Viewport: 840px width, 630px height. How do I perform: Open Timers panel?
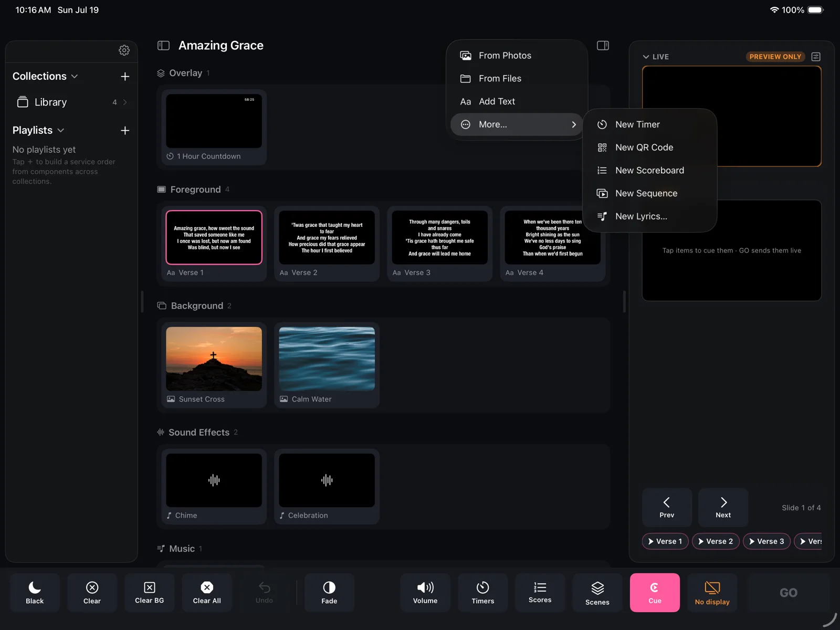pyautogui.click(x=483, y=593)
